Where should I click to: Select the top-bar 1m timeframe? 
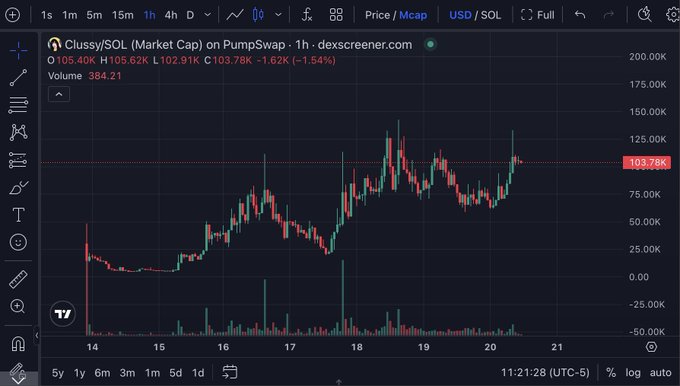tap(69, 15)
